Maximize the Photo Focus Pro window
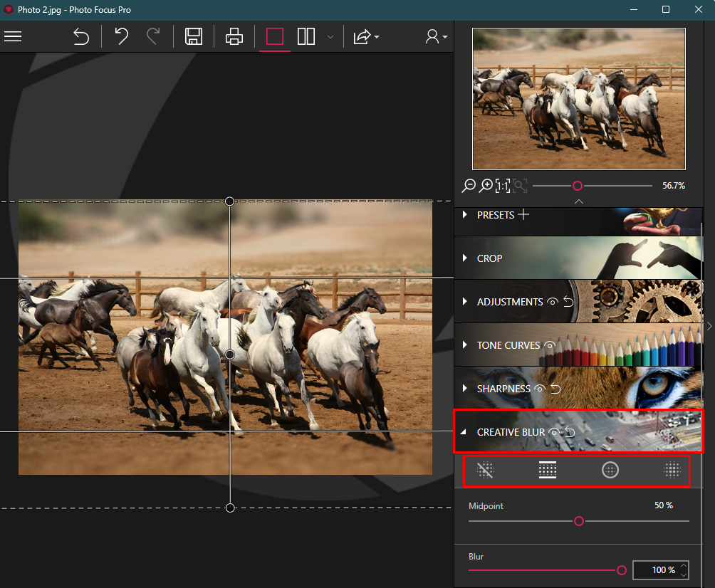Screen dimensions: 715x588 coord(666,9)
